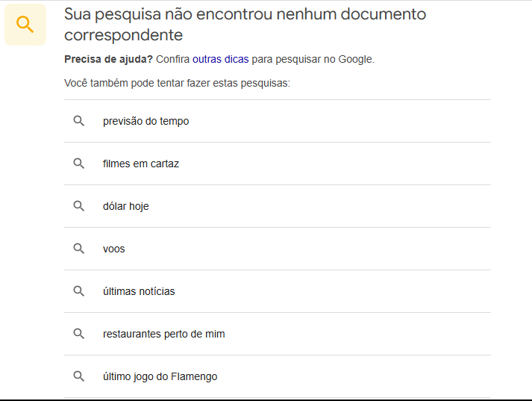Viewport: 532px width, 401px height.
Task: Choose the "dólar hoje" suggested search
Action: point(126,206)
